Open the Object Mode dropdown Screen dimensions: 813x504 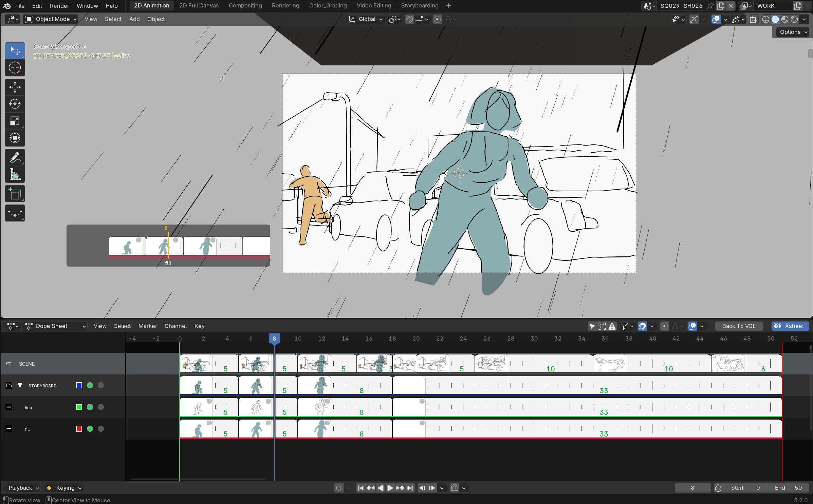(x=51, y=19)
